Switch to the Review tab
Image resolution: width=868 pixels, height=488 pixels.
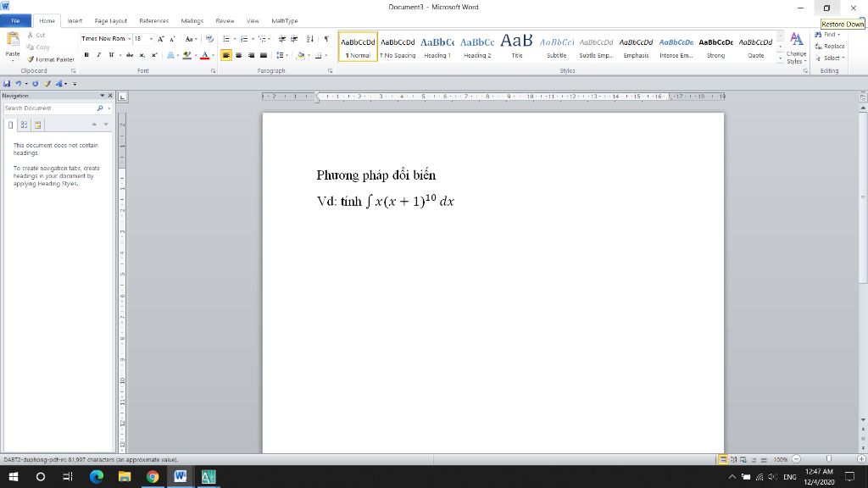(225, 21)
